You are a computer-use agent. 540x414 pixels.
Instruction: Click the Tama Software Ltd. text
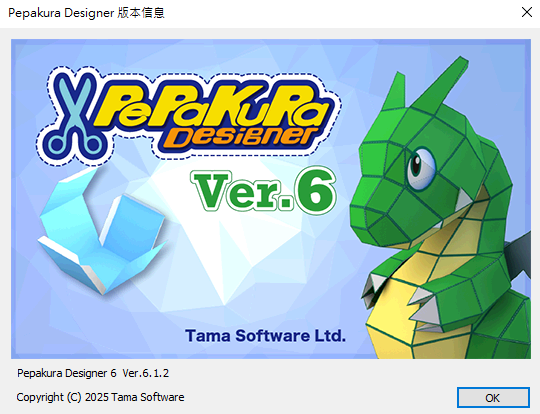pos(266,335)
